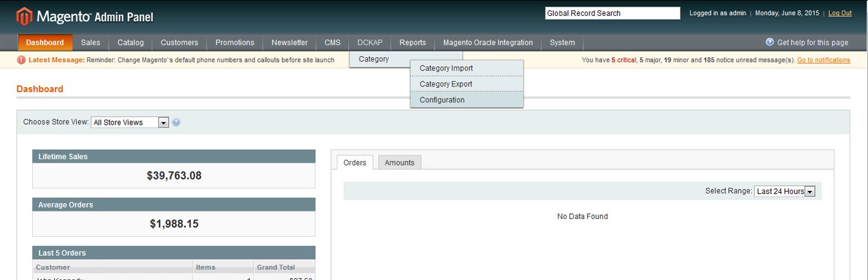Open the Reports menu

click(412, 43)
